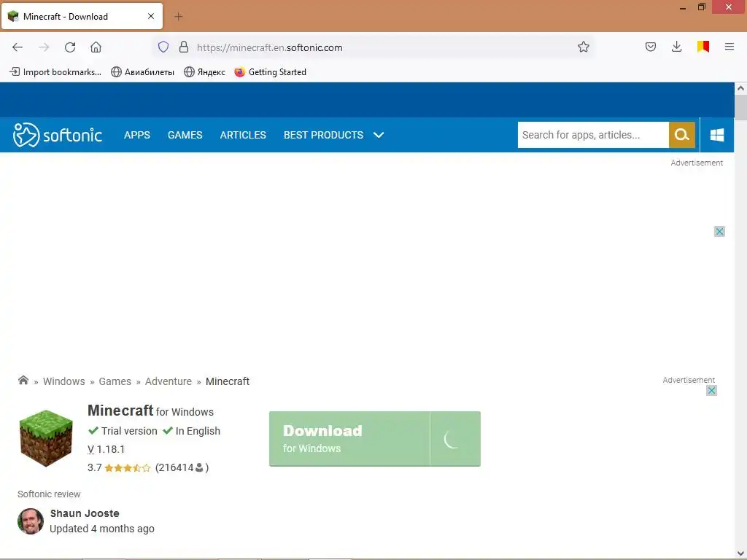Minimize the browser window

pos(683,7)
